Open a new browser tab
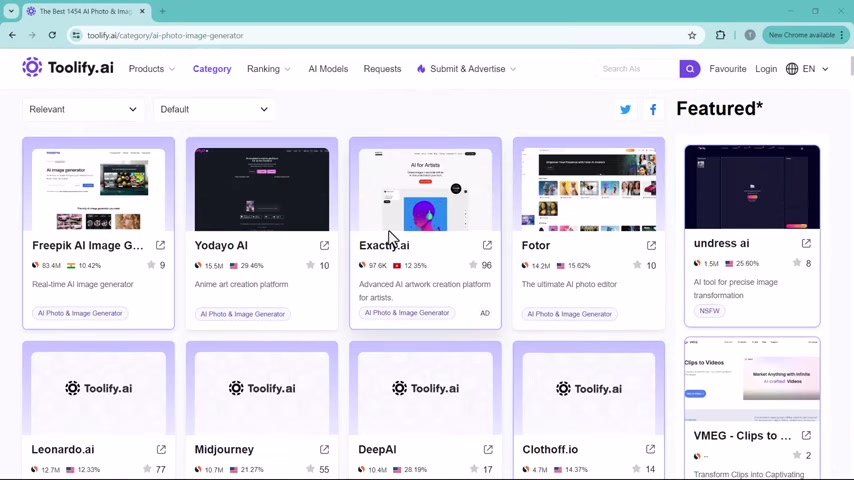Viewport: 854px width, 480px height. 162,11
